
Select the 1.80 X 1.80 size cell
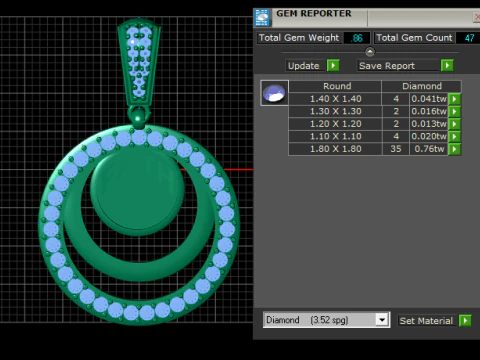[335, 149]
